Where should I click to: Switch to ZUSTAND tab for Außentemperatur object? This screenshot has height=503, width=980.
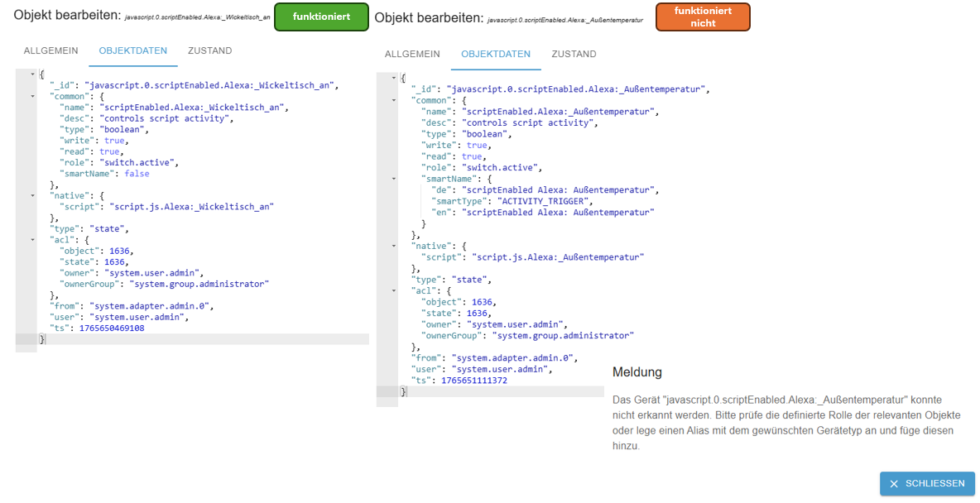click(x=574, y=54)
